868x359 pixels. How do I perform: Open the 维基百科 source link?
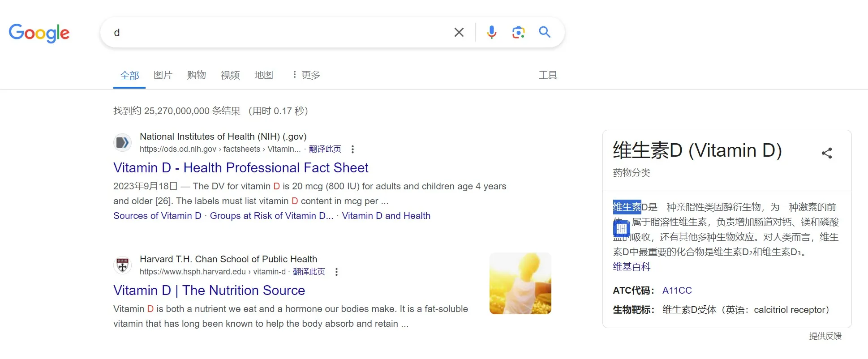tap(632, 267)
